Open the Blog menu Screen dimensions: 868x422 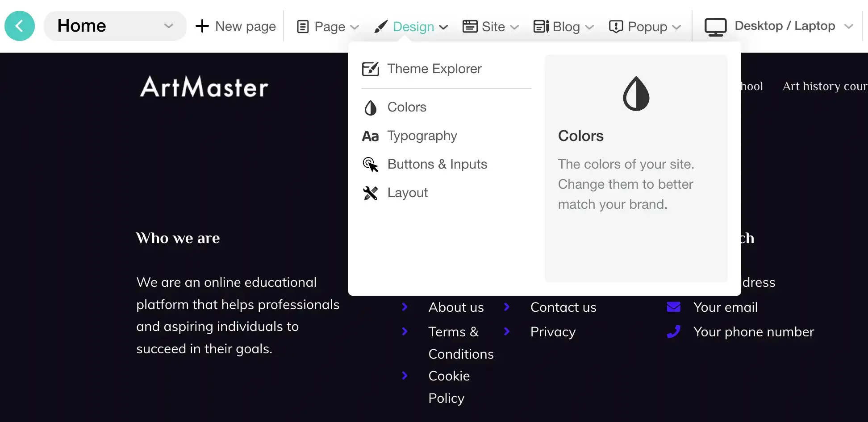[563, 27]
